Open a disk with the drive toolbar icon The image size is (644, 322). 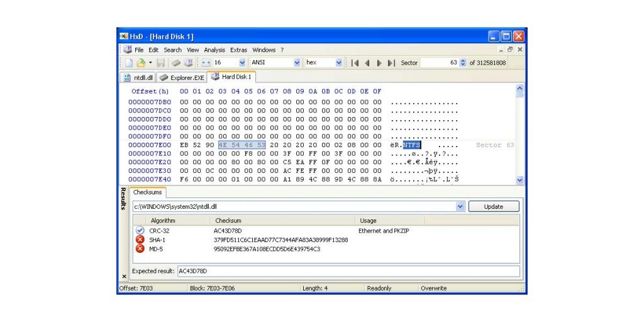pyautogui.click(x=188, y=63)
